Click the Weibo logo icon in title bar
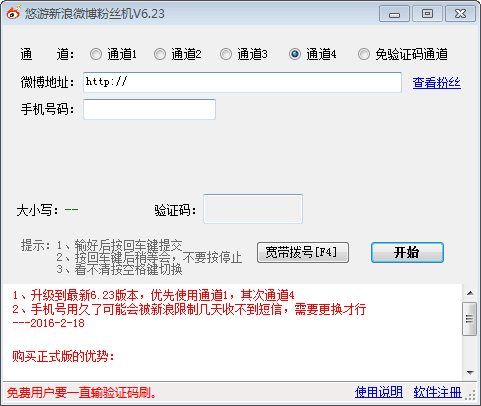 [x=13, y=13]
